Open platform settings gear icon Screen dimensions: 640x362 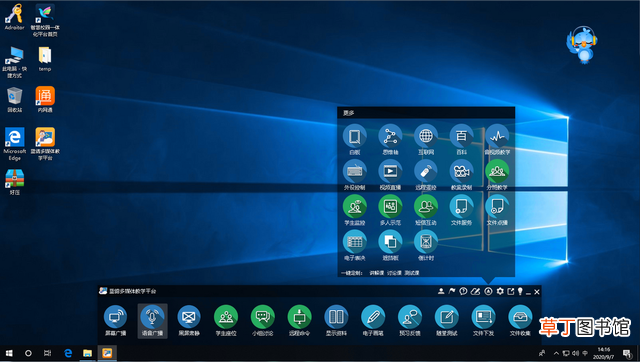click(x=500, y=291)
